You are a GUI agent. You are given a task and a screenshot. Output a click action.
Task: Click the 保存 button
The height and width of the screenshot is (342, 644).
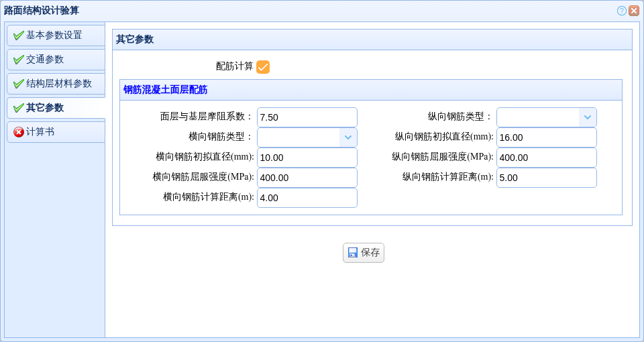364,253
